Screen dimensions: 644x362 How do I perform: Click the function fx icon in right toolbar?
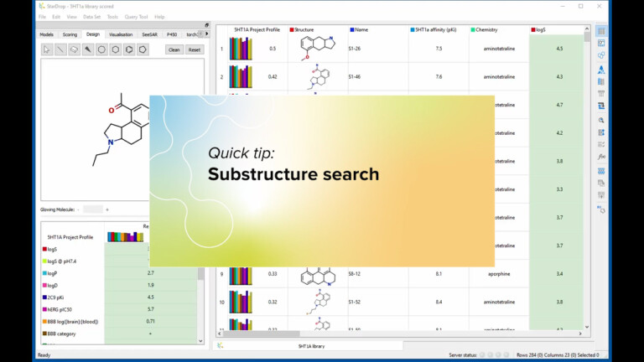coord(601,157)
